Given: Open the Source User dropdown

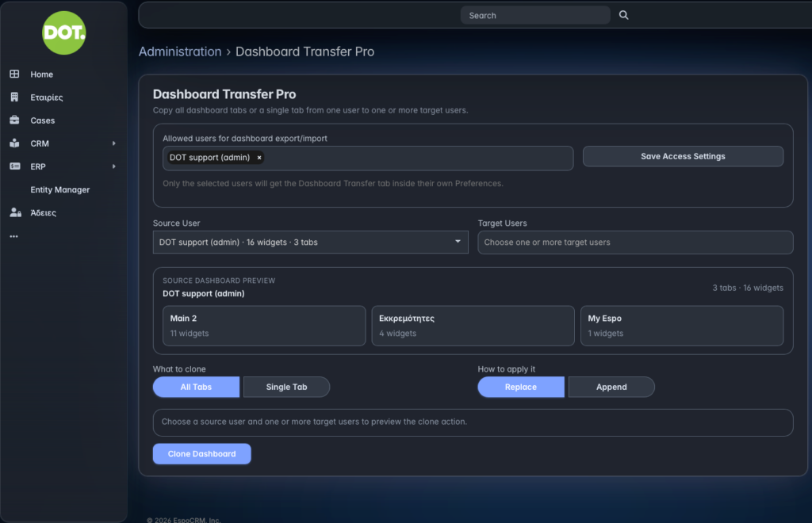Looking at the screenshot, I should pos(310,242).
